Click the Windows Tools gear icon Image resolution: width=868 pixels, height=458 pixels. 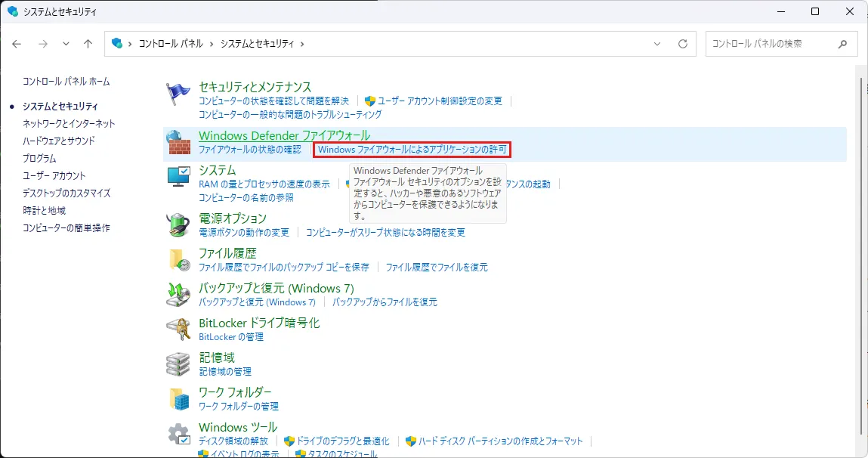179,434
